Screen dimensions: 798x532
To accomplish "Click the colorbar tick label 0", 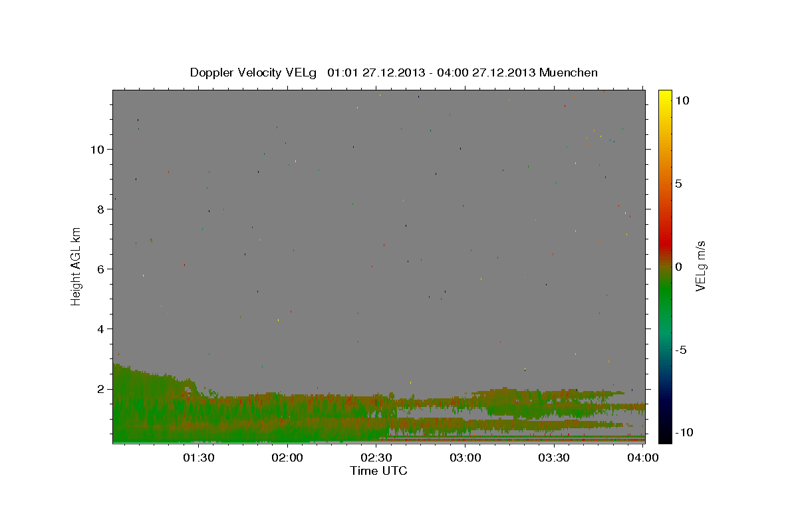I will [x=678, y=267].
